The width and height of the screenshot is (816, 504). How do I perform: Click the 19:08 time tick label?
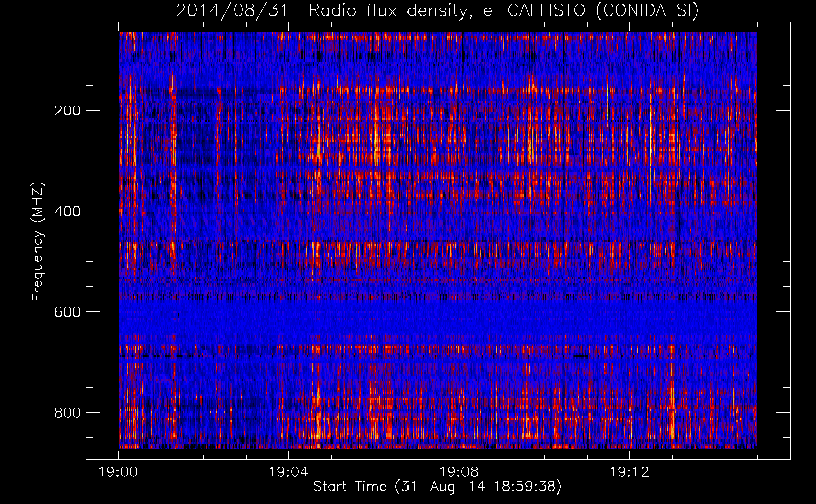point(459,472)
